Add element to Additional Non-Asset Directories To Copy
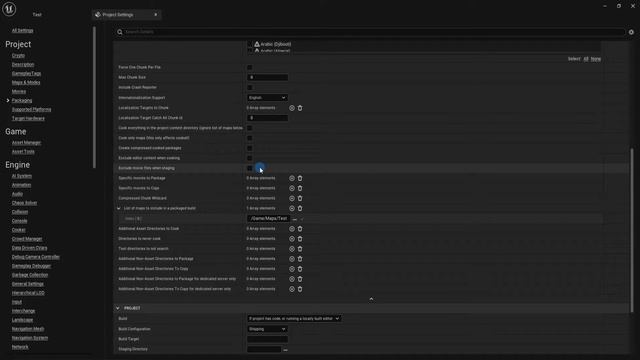This screenshot has width=640, height=360. (292, 269)
